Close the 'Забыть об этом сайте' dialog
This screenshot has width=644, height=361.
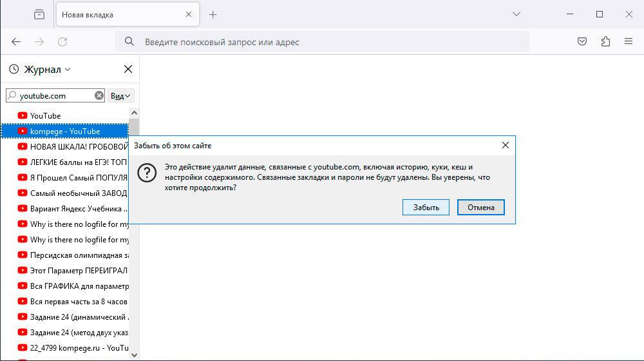click(x=506, y=145)
